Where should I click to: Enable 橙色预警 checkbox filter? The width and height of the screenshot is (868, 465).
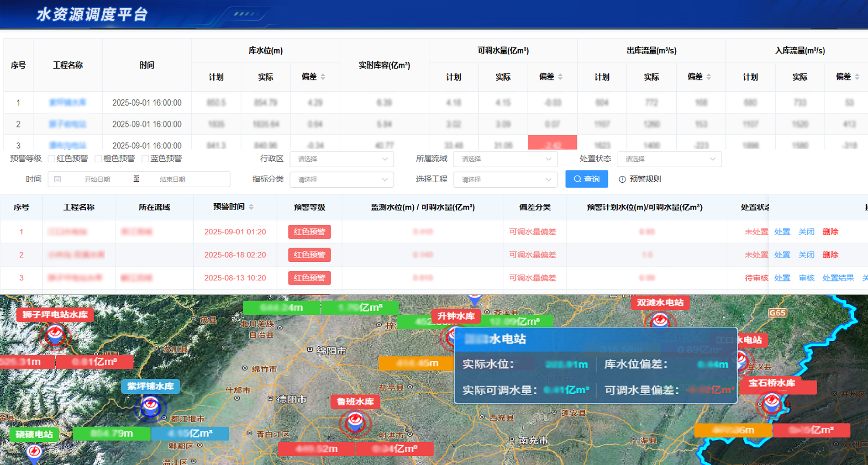98,159
